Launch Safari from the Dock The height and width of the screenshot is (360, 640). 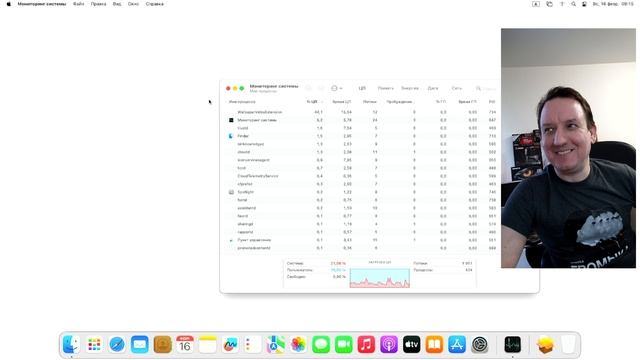click(x=117, y=345)
